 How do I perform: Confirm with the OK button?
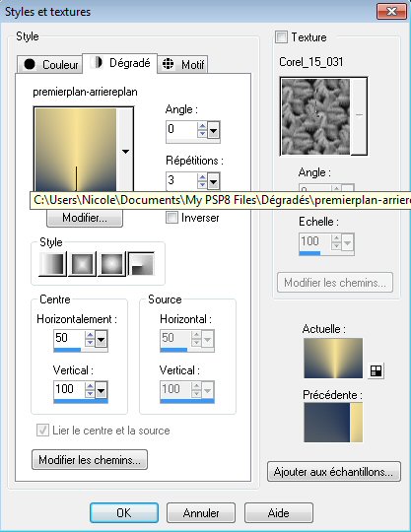124,513
